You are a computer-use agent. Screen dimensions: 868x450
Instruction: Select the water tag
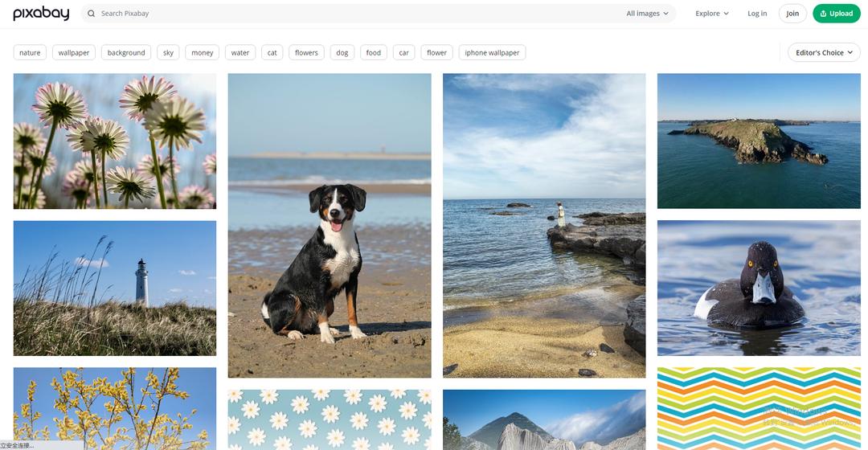(x=240, y=52)
